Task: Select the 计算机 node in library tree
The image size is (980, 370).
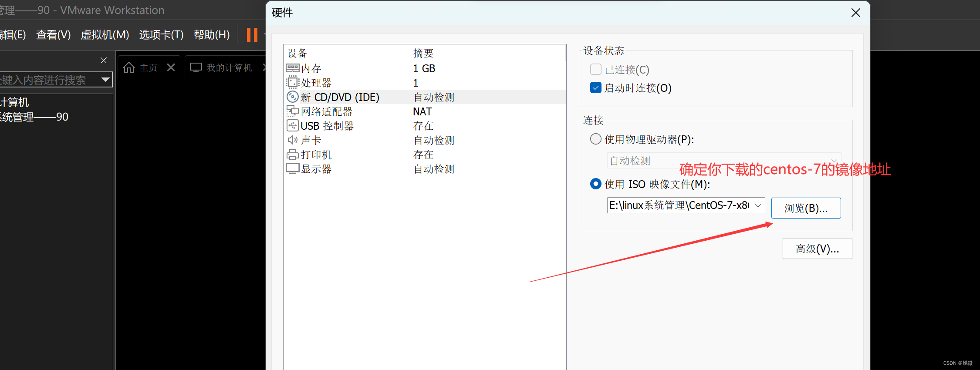Action: [x=14, y=102]
